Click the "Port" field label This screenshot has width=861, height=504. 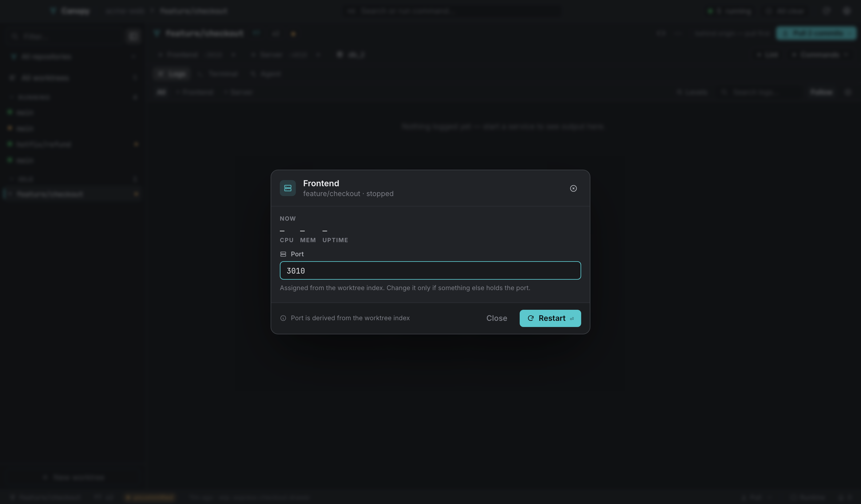(x=297, y=254)
